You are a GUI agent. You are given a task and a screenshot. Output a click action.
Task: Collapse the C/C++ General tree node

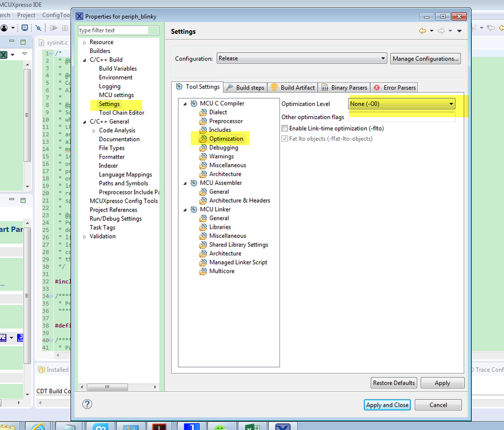[x=84, y=122]
